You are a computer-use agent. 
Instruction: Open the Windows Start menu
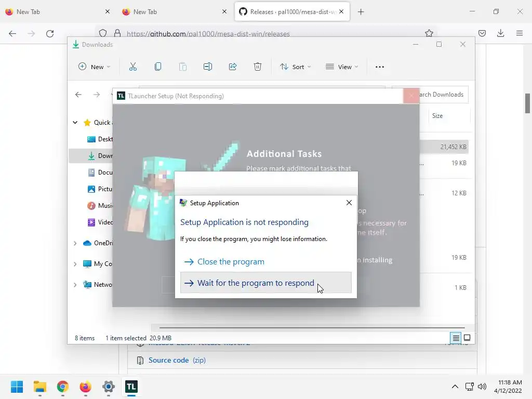(x=17, y=387)
